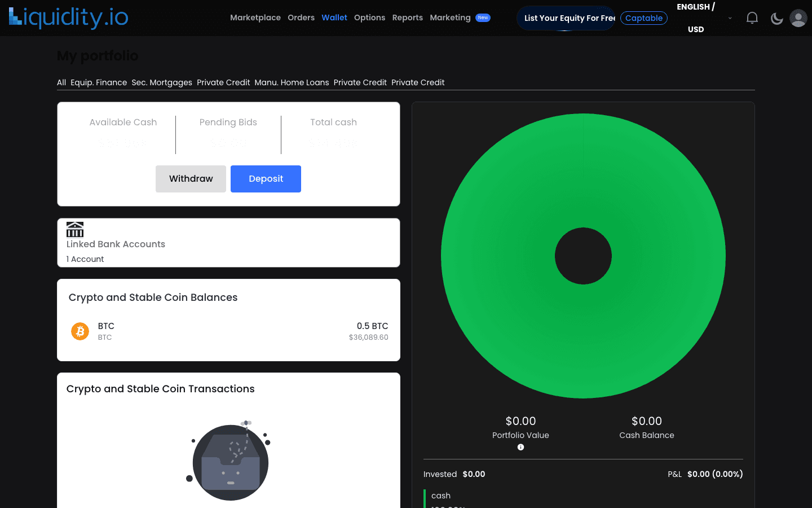This screenshot has height=508, width=812.
Task: Click the info icon below Portfolio Value
Action: point(520,447)
